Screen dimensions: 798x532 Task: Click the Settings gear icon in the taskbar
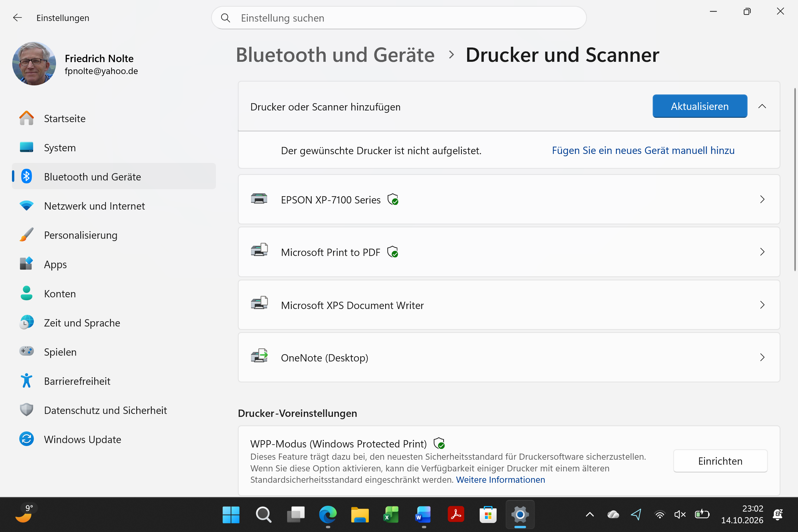520,515
